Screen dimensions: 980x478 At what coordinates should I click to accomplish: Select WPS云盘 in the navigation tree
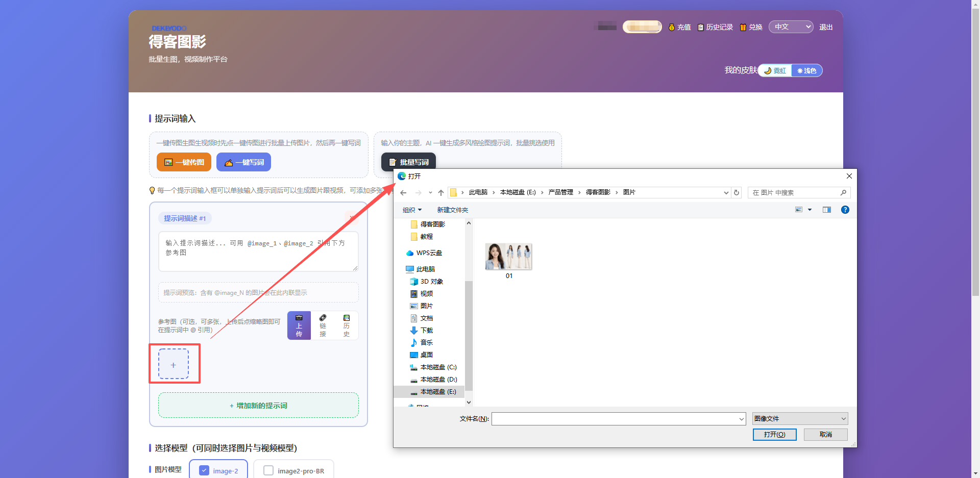424,253
